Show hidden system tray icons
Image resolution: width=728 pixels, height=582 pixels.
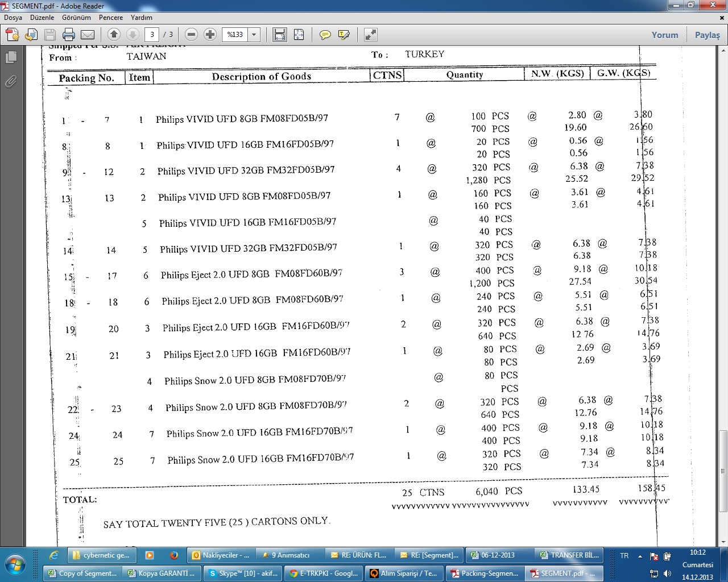(x=640, y=556)
